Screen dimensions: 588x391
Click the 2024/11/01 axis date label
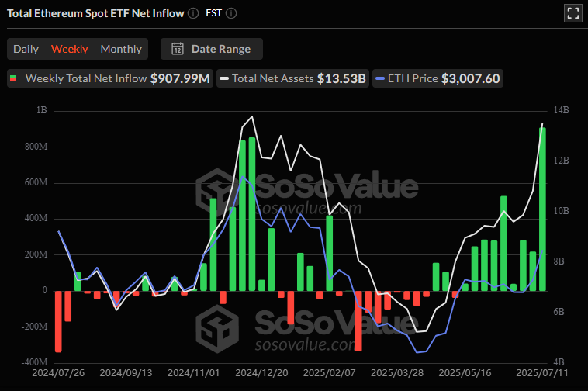pyautogui.click(x=193, y=373)
